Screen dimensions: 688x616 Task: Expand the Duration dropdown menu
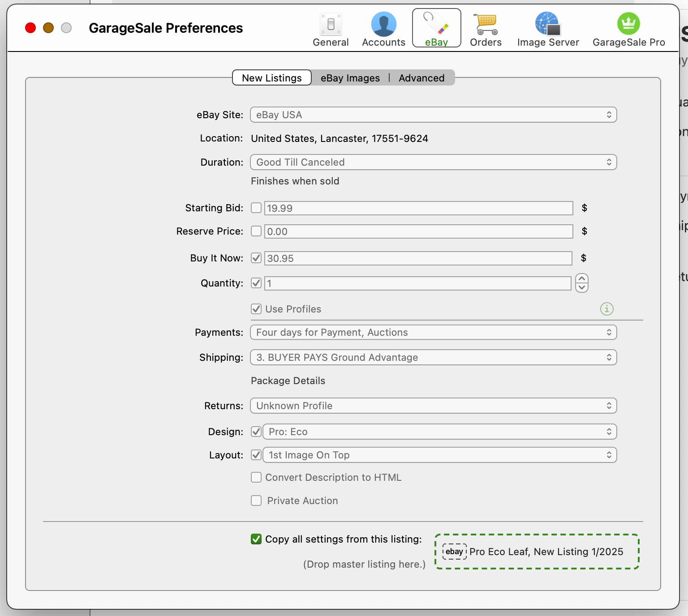[433, 162]
